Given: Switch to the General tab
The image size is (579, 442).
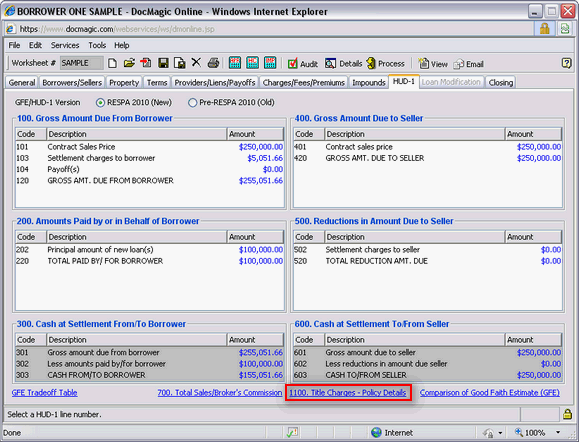Looking at the screenshot, I should pyautogui.click(x=22, y=82).
